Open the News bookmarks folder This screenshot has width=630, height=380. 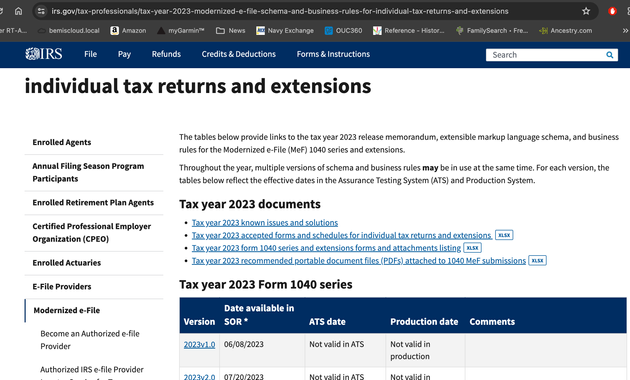231,31
